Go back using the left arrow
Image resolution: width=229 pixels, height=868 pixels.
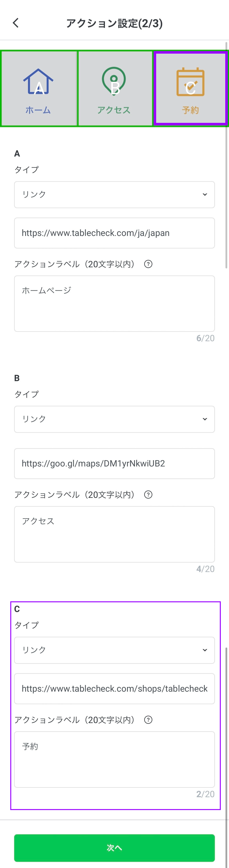15,23
